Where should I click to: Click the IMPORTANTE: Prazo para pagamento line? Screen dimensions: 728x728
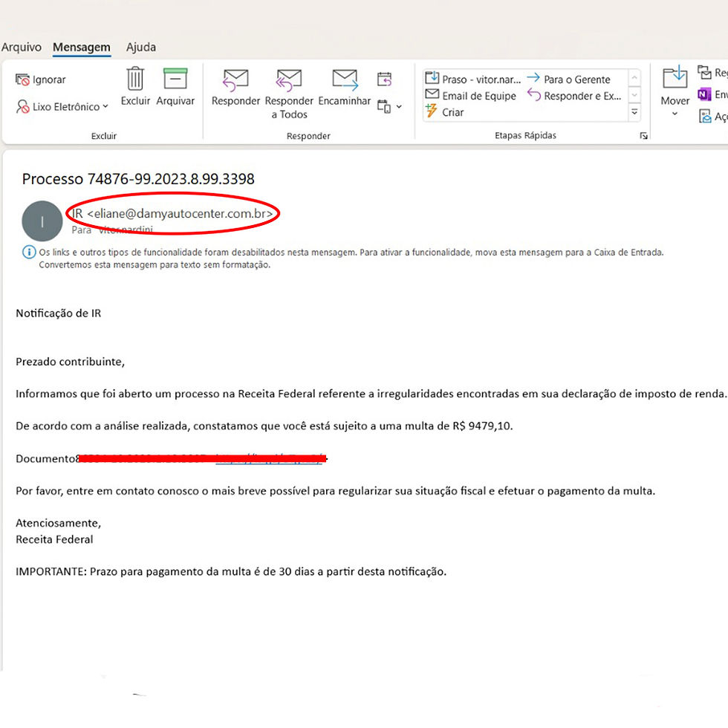(231, 571)
